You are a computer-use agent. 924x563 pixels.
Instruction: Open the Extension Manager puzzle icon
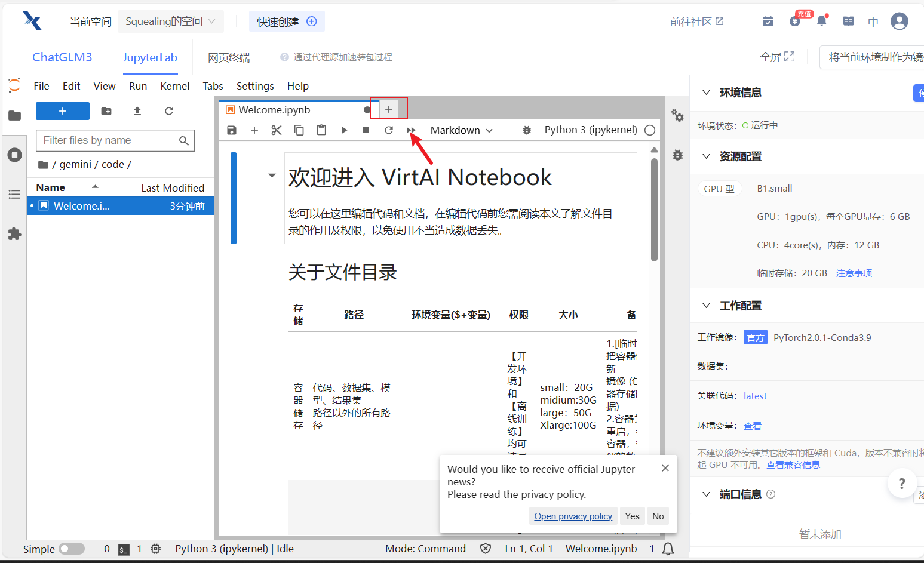point(14,233)
